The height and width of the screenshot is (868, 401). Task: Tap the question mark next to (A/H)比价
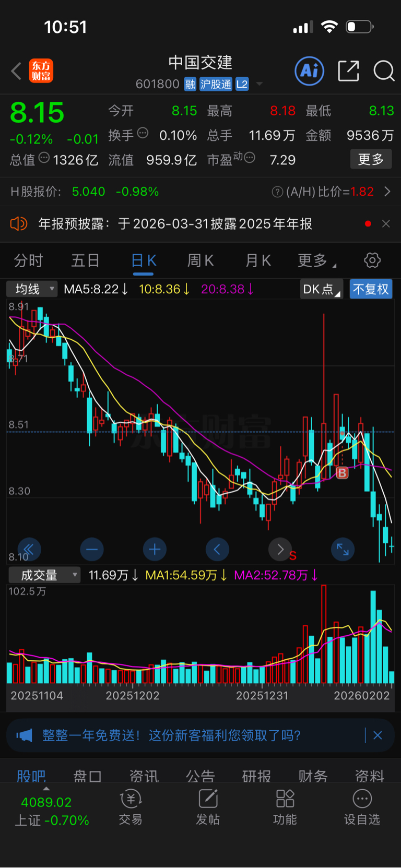point(277,192)
